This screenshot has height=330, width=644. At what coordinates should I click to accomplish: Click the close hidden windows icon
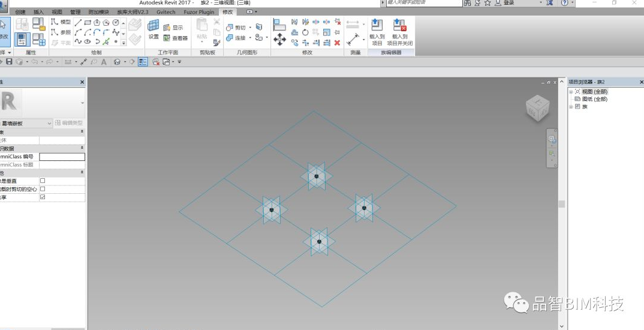[x=156, y=62]
